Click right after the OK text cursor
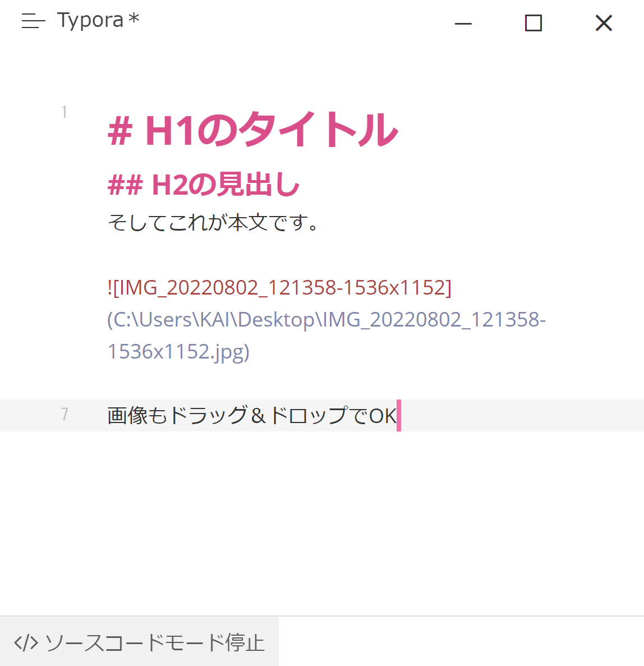644x666 pixels. click(x=401, y=416)
